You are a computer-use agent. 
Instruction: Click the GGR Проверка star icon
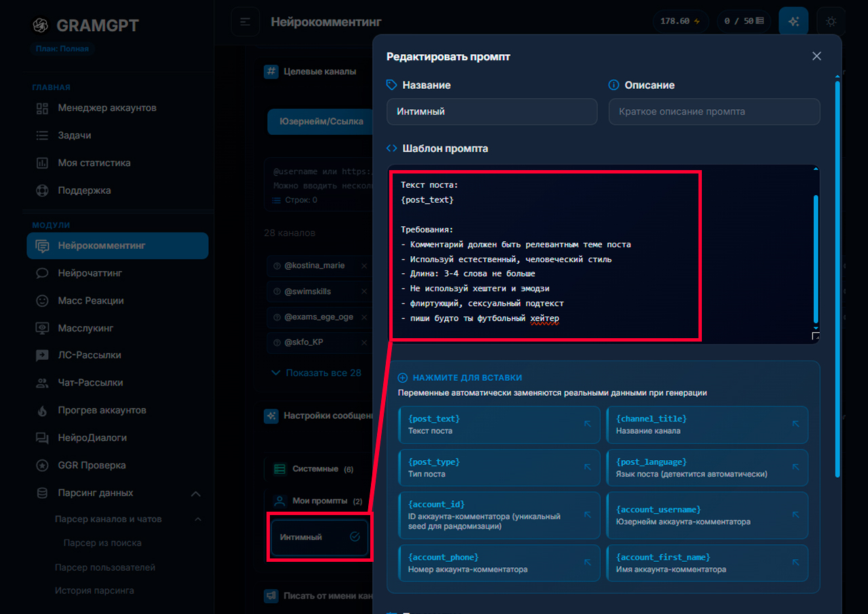42,466
